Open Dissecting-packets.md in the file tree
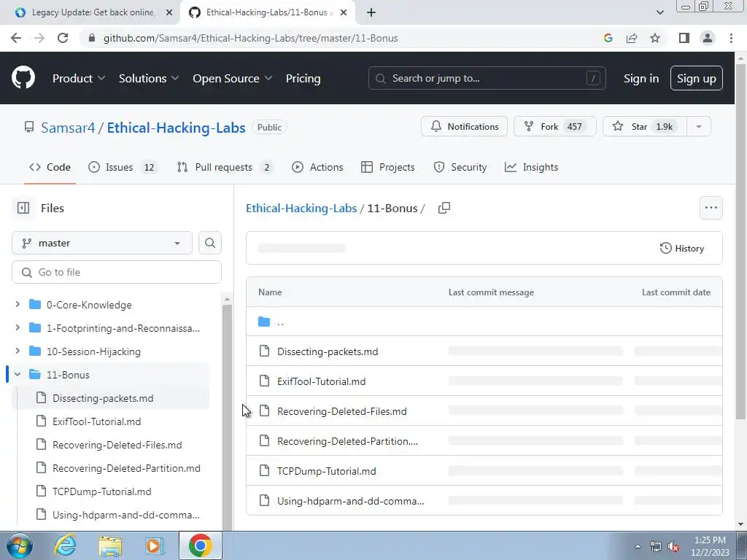 click(103, 398)
